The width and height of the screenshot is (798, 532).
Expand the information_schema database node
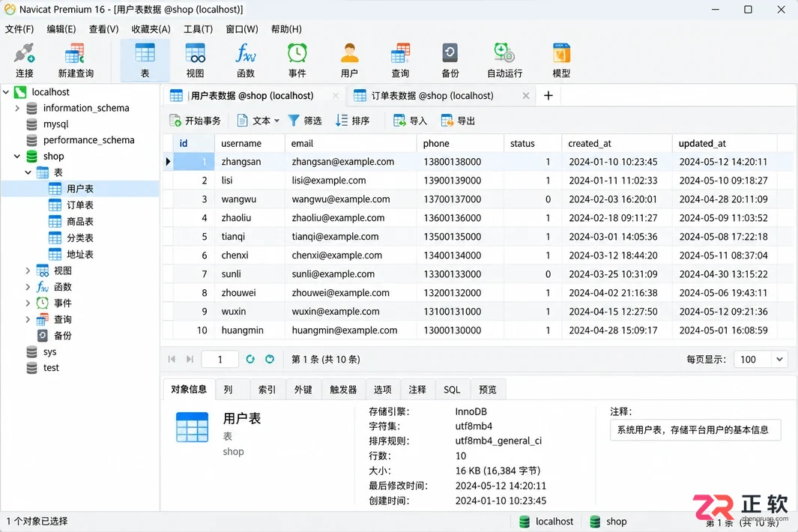(17, 108)
